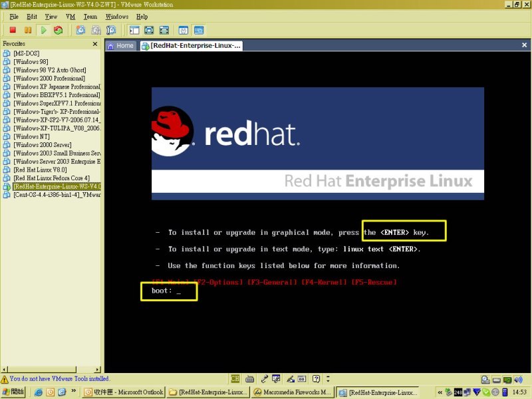Click the VMware Tools warning icon
The width and height of the screenshot is (532, 399).
pyautogui.click(x=5, y=379)
